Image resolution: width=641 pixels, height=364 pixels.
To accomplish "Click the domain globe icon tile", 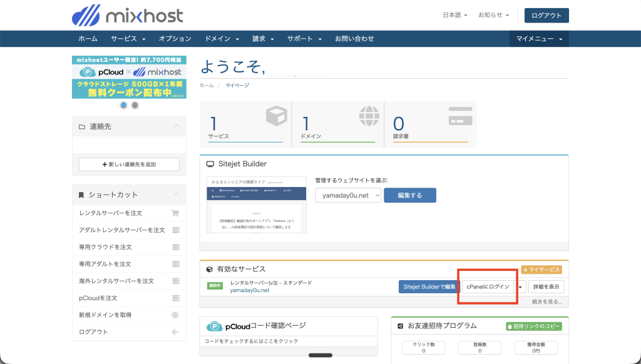I will (x=369, y=116).
